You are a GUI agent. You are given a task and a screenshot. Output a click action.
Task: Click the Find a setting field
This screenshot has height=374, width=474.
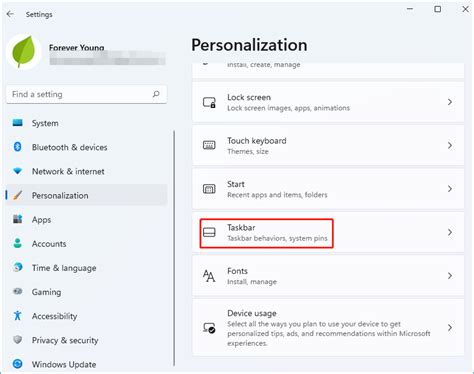pyautogui.click(x=86, y=94)
